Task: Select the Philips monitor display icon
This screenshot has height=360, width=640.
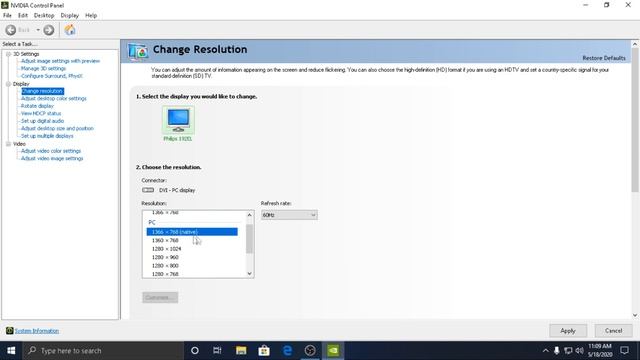Action: [x=178, y=120]
